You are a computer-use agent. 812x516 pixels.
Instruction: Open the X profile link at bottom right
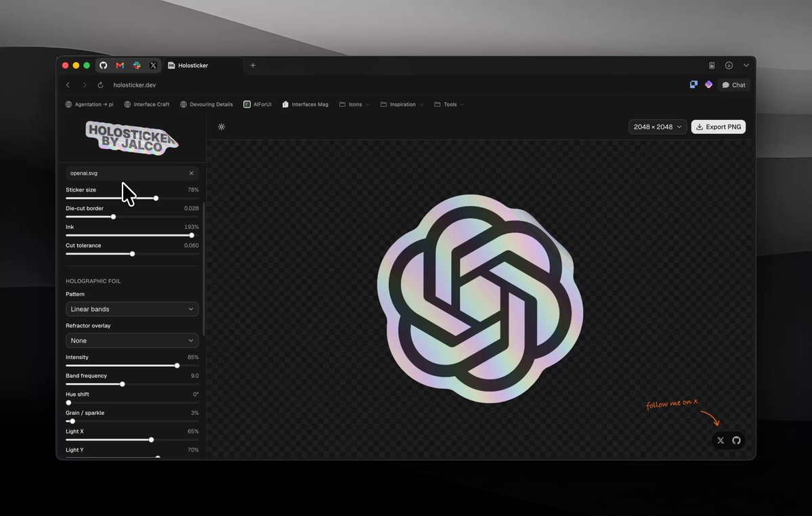(721, 440)
